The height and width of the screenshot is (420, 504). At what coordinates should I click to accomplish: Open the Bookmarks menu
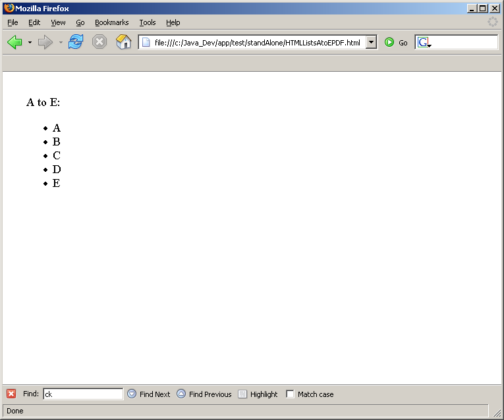click(111, 22)
